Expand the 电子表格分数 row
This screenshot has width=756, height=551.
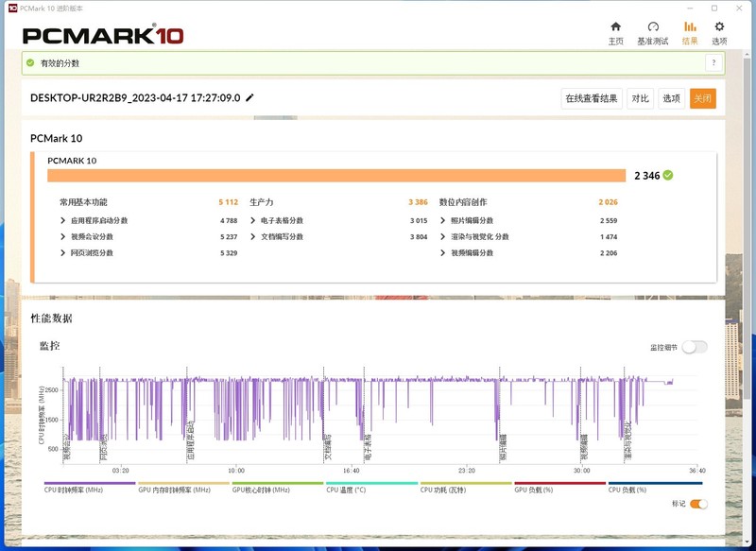(x=253, y=220)
